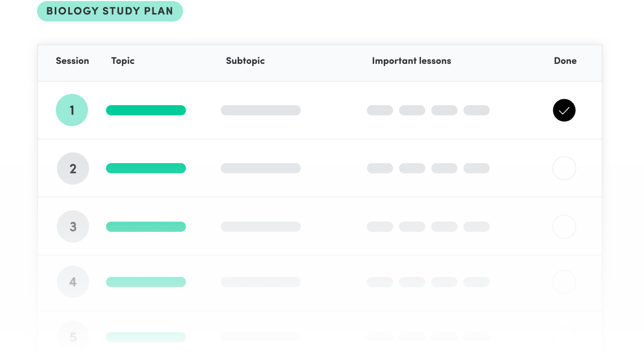Click the Important lessons column header
Viewport: 644px width, 359px height.
[412, 61]
